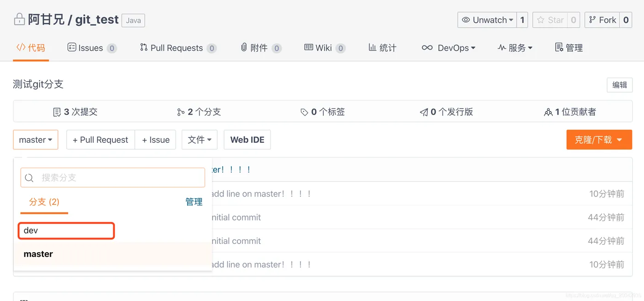Open the master branch dropdown
The width and height of the screenshot is (644, 301).
point(35,140)
